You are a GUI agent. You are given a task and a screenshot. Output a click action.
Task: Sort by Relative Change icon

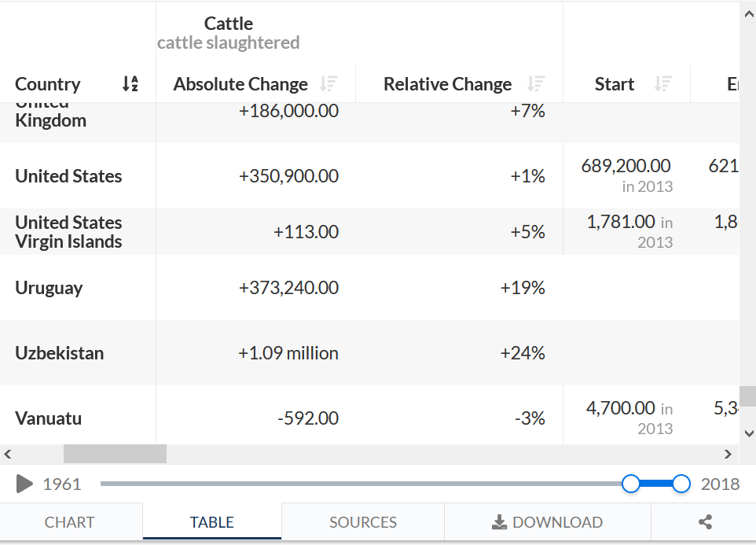(x=536, y=84)
